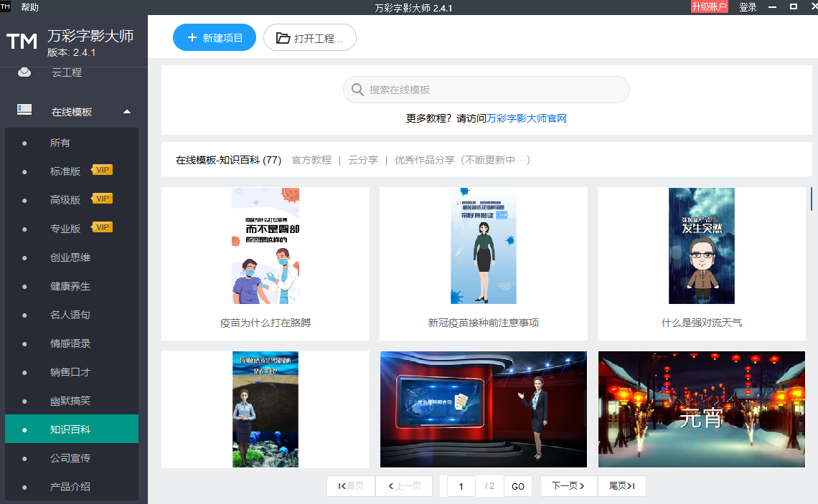The image size is (818, 504).
Task: Click the VIP badge next to 高级版
Action: (x=102, y=199)
